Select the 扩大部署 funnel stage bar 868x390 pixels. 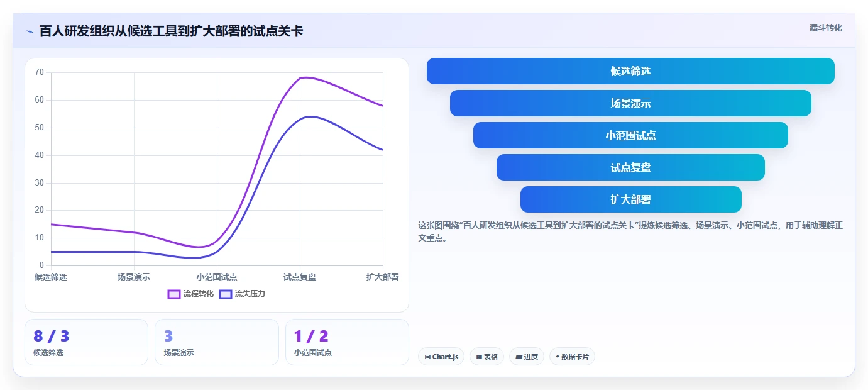pos(630,199)
